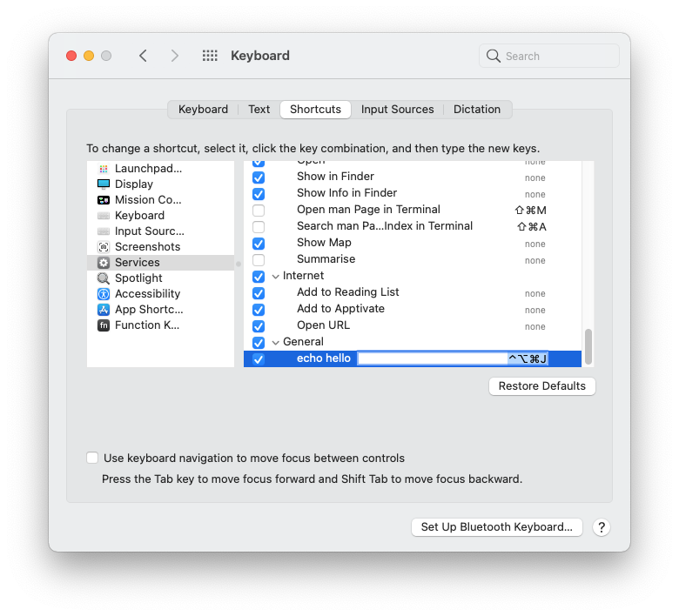Click the Restore Defaults button

(541, 386)
